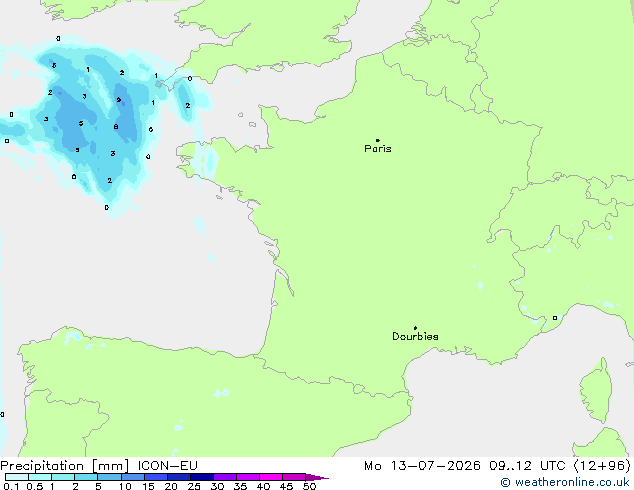Pick the 10–15 mm legend swatch

(133, 477)
